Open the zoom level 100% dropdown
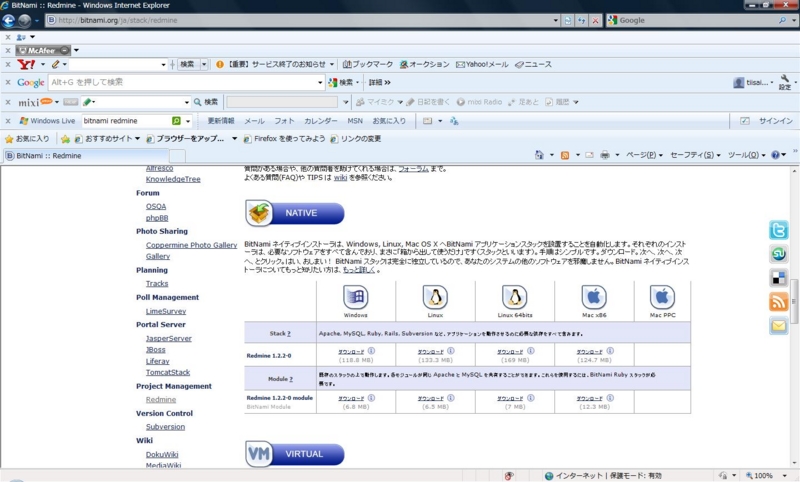This screenshot has width=800, height=482. pos(785,476)
